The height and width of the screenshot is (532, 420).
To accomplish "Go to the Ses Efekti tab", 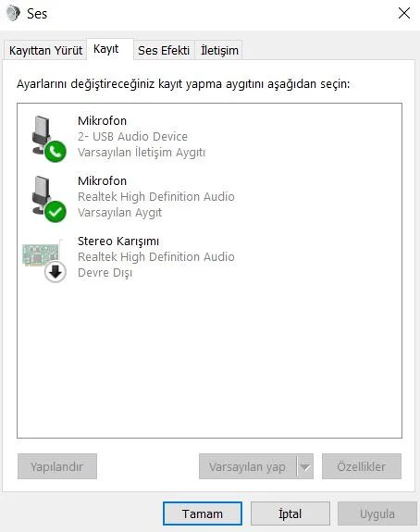I will [164, 51].
